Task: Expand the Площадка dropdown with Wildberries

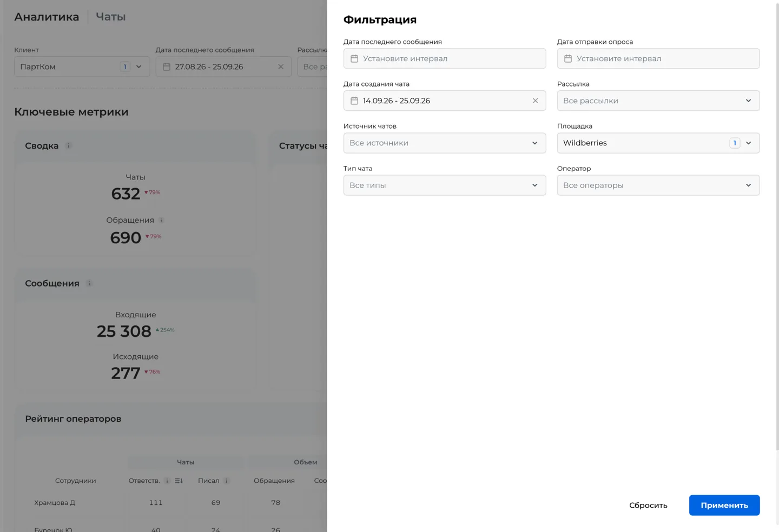Action: (658, 143)
